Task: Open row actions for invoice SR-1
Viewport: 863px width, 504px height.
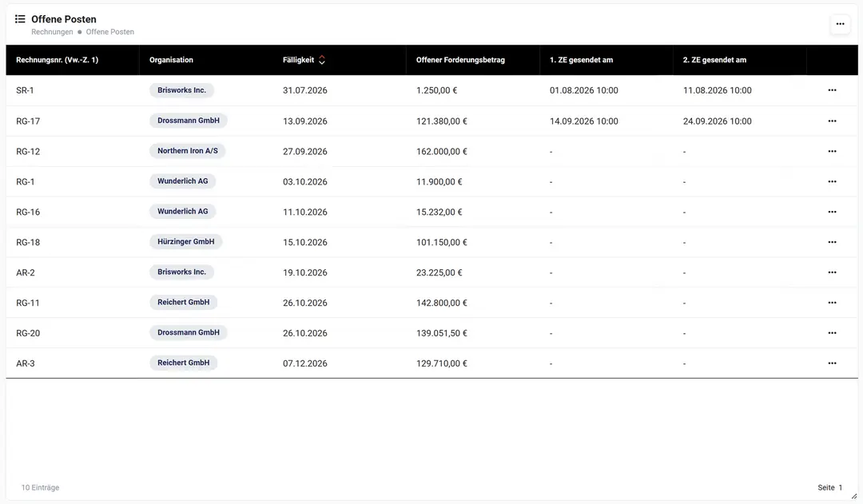Action: point(832,90)
